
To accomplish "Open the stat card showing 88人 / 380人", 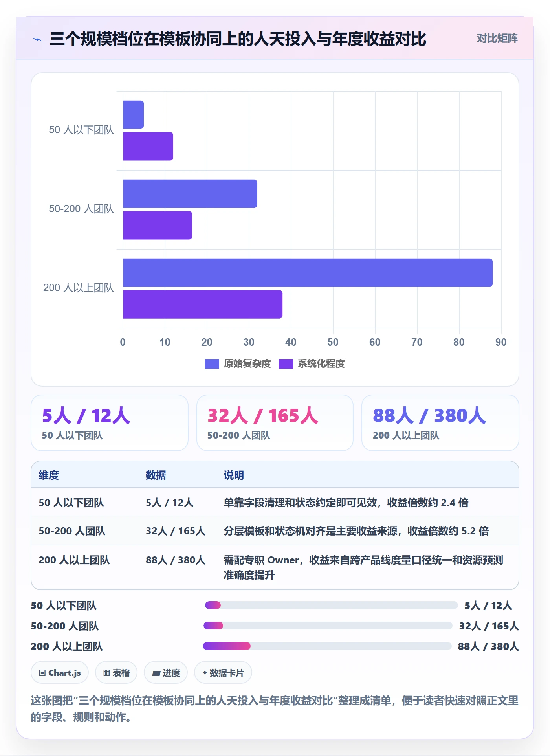I will pyautogui.click(x=440, y=423).
